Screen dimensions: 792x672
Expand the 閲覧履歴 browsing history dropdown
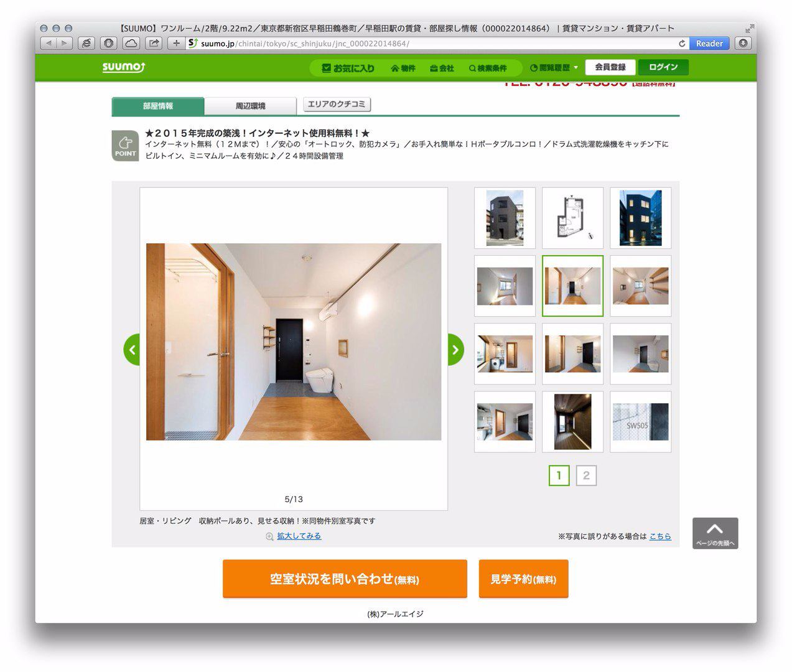pos(554,68)
